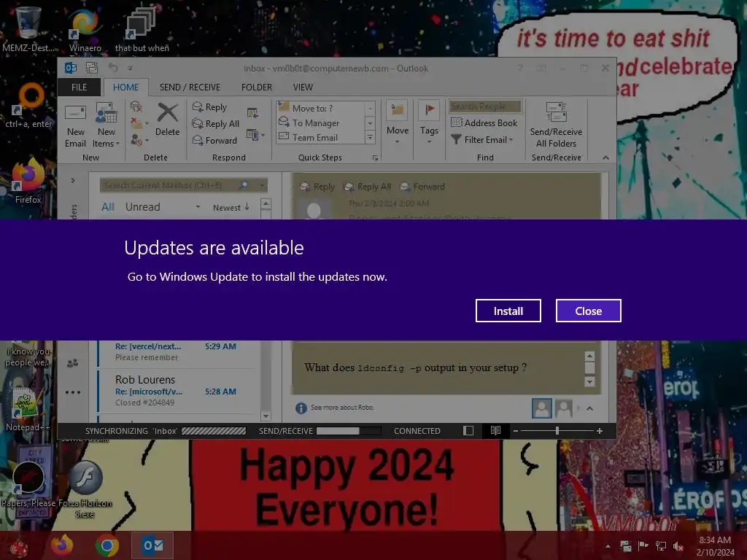Click the muted volume tray icon
747x560 pixels.
pos(678,546)
